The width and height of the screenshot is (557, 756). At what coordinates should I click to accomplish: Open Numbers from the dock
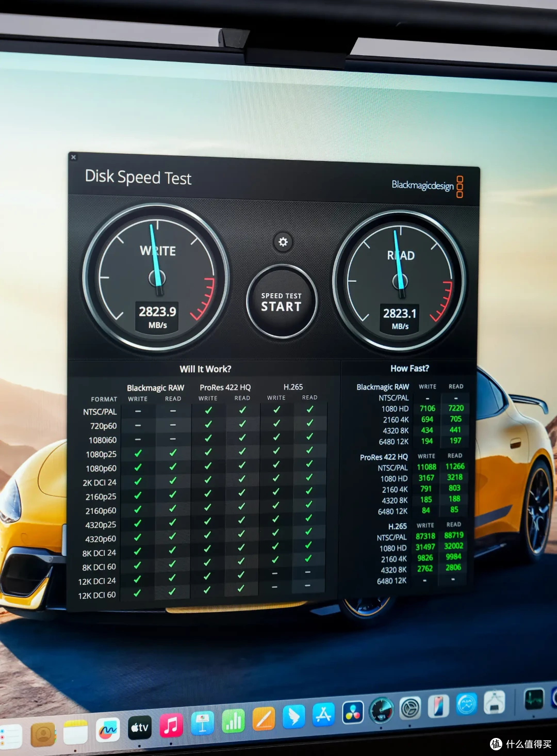233,721
